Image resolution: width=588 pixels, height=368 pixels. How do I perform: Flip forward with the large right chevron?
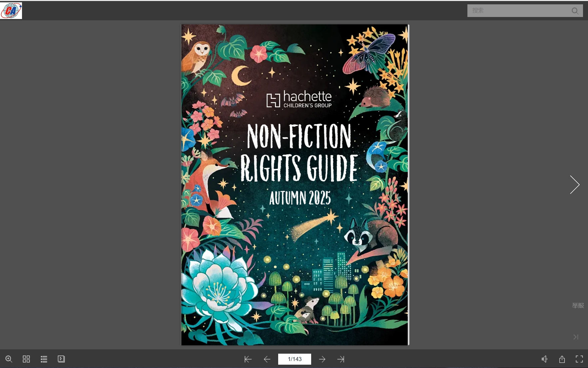coord(575,185)
